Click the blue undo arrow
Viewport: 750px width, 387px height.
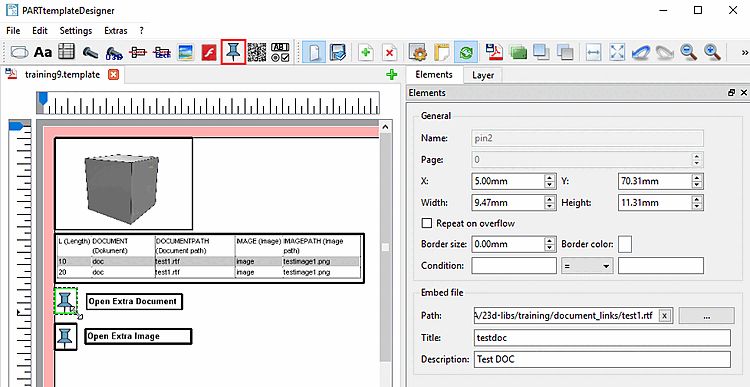[641, 52]
